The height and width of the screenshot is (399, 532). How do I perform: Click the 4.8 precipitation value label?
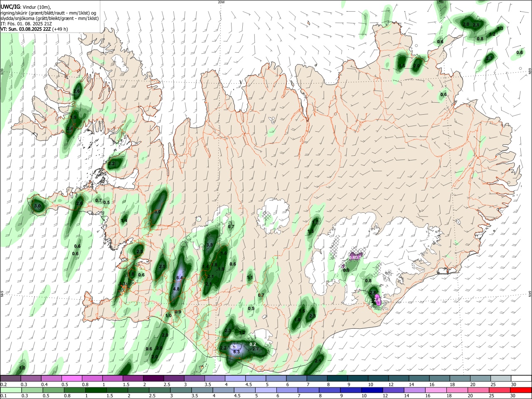pyautogui.click(x=176, y=289)
